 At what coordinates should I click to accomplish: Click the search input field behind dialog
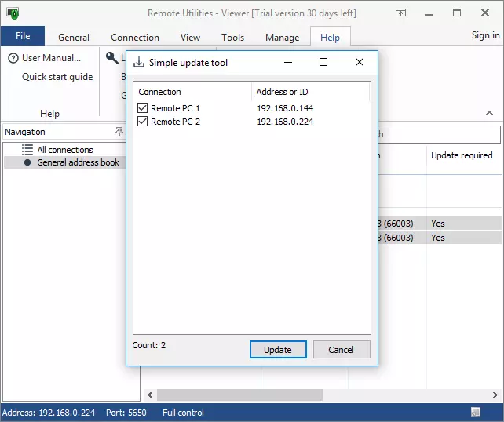tap(439, 134)
